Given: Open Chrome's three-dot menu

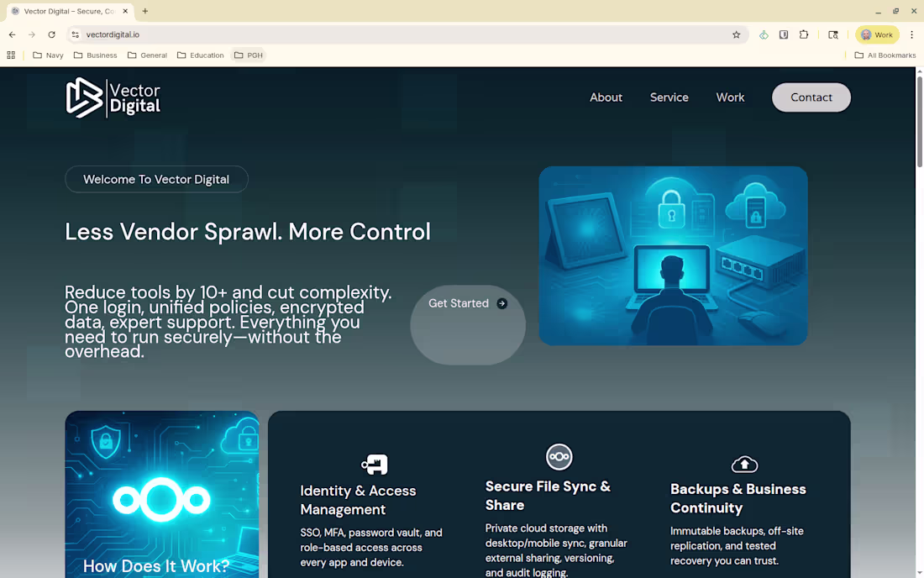Looking at the screenshot, I should pyautogui.click(x=912, y=34).
